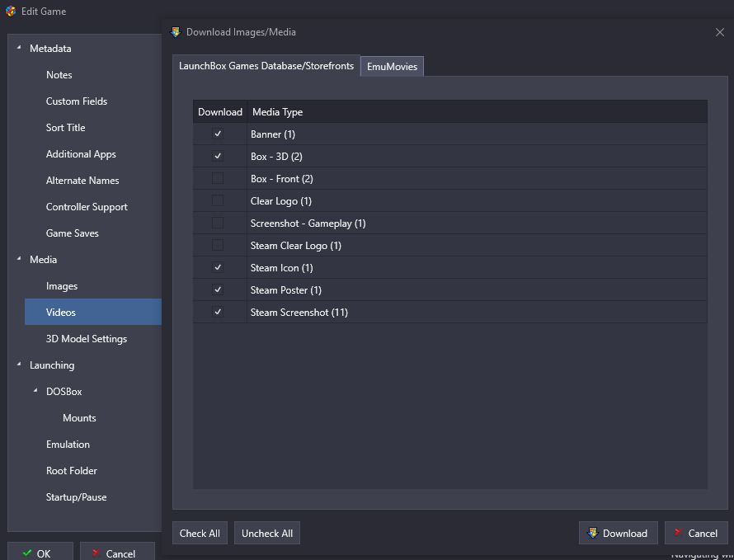734x560 pixels.
Task: Uncheck the Banner (1) download checkbox
Action: point(218,134)
